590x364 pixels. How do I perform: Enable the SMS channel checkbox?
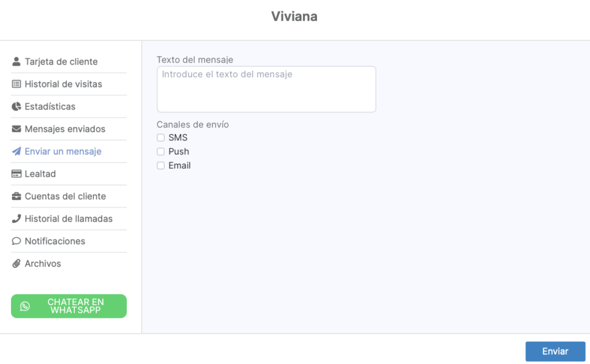pos(161,138)
